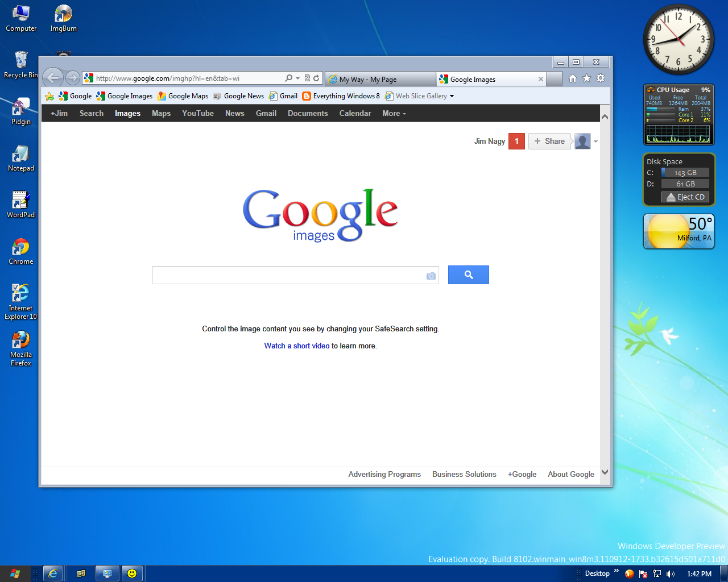Click Add to Favorites bar star icon
This screenshot has width=728, height=582.
pyautogui.click(x=49, y=96)
